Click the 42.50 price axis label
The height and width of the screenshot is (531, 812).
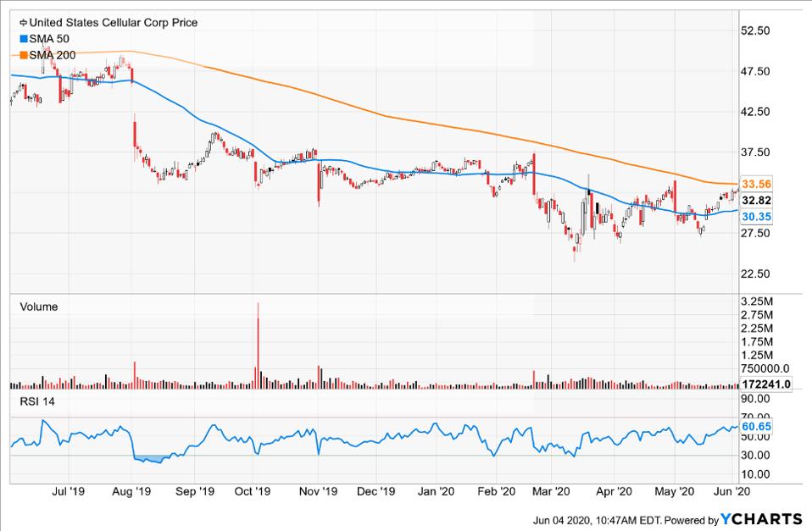point(755,112)
